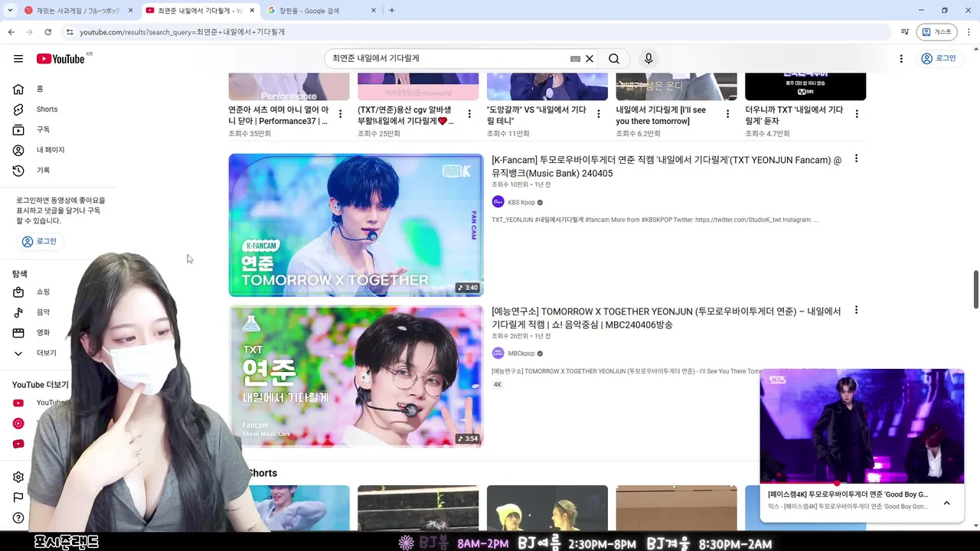
Task: Open a new browser tab
Action: (x=392, y=11)
